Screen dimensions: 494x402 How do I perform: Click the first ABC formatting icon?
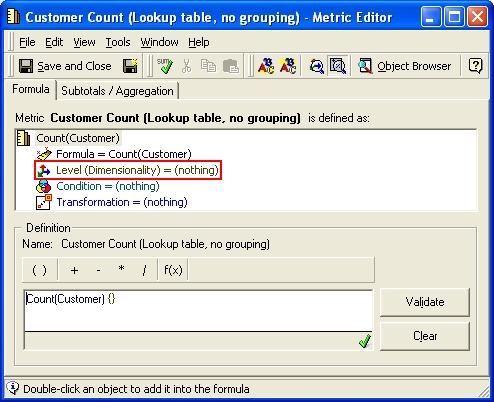pos(266,66)
